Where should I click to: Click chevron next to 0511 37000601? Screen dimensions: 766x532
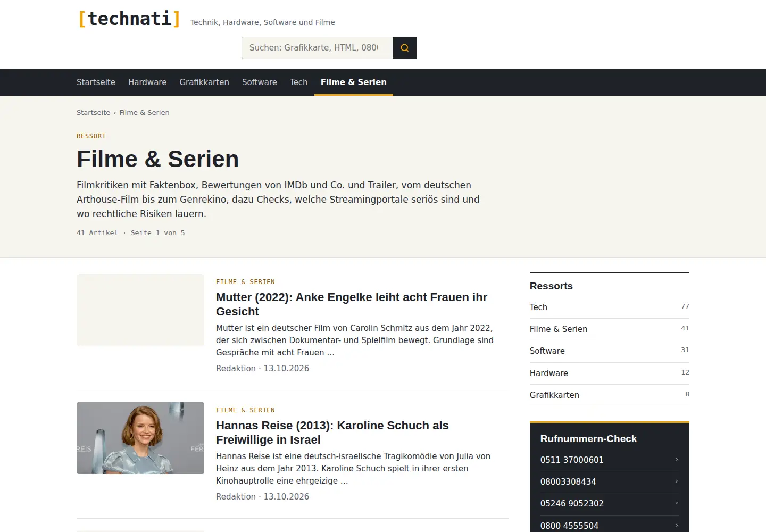click(677, 459)
